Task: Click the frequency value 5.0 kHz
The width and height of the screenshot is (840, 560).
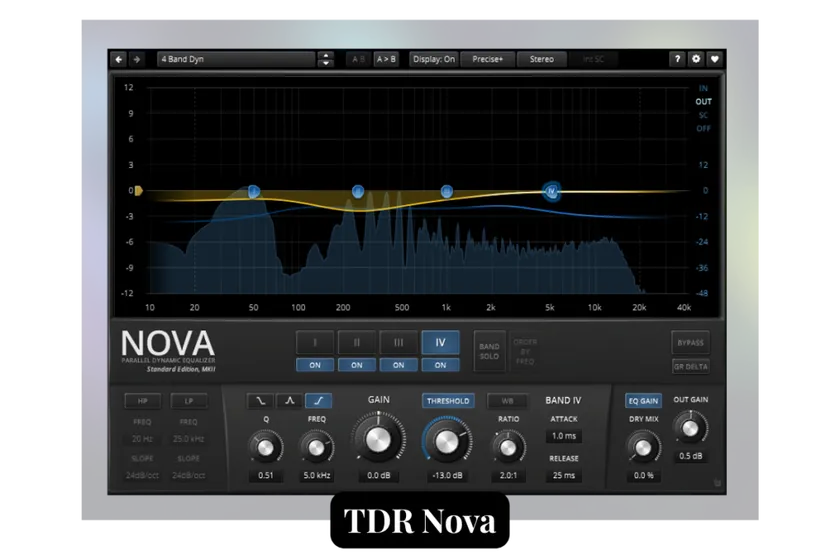Action: [x=317, y=475]
